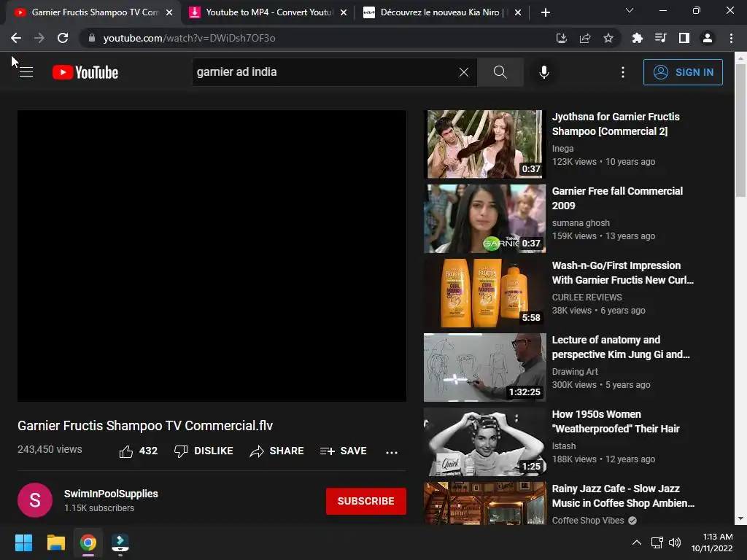The width and height of the screenshot is (747, 560).
Task: Click the lock icon in address bar
Action: click(x=92, y=38)
